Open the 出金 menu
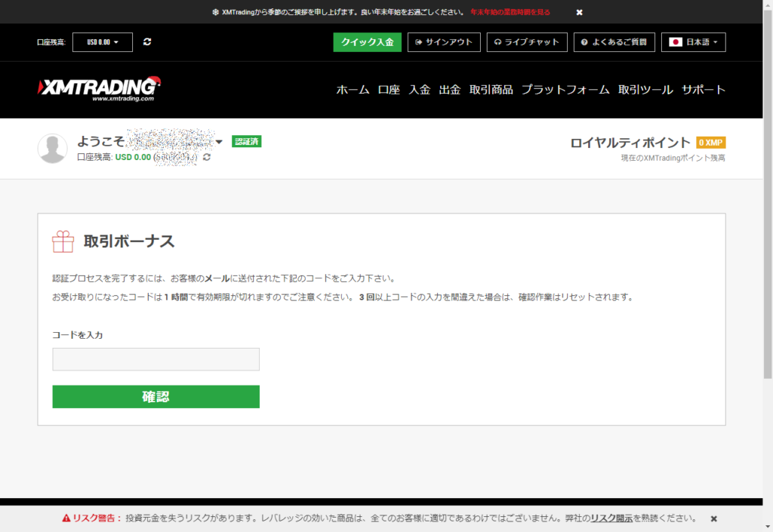Image resolution: width=773 pixels, height=532 pixels. 450,90
